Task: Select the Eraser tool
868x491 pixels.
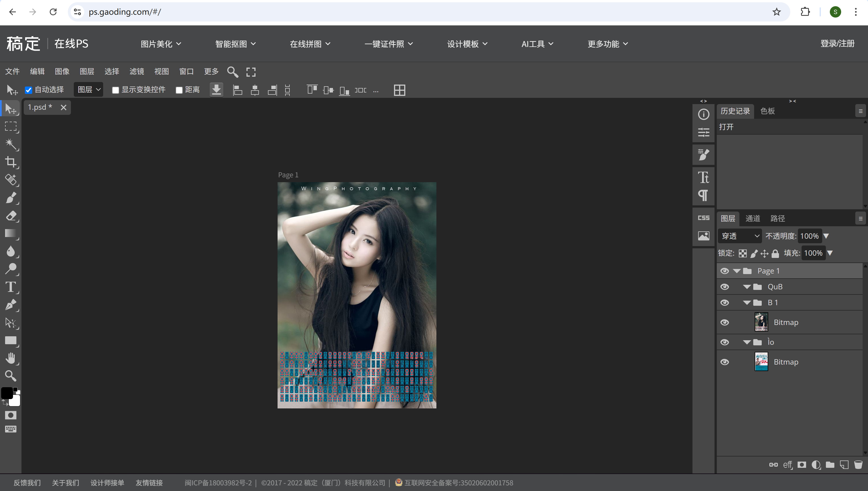Action: [x=11, y=216]
